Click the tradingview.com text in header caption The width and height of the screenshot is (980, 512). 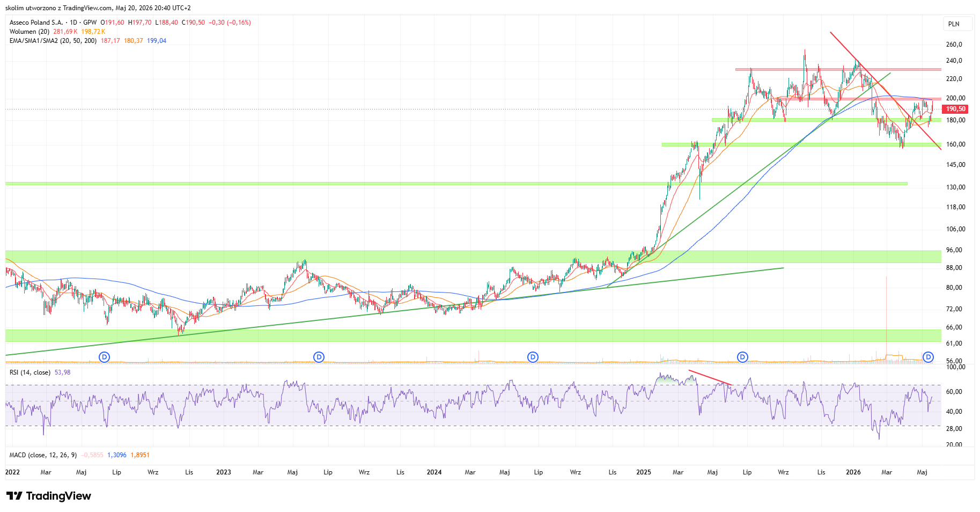(x=88, y=8)
